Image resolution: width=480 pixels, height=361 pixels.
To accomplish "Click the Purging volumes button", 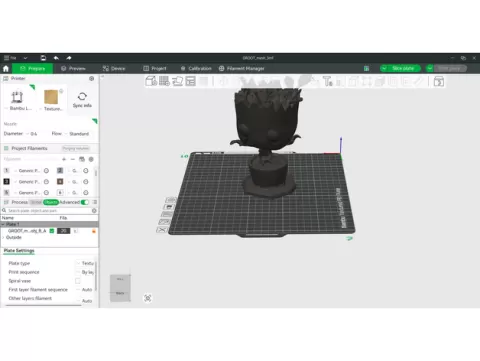I will point(76,148).
